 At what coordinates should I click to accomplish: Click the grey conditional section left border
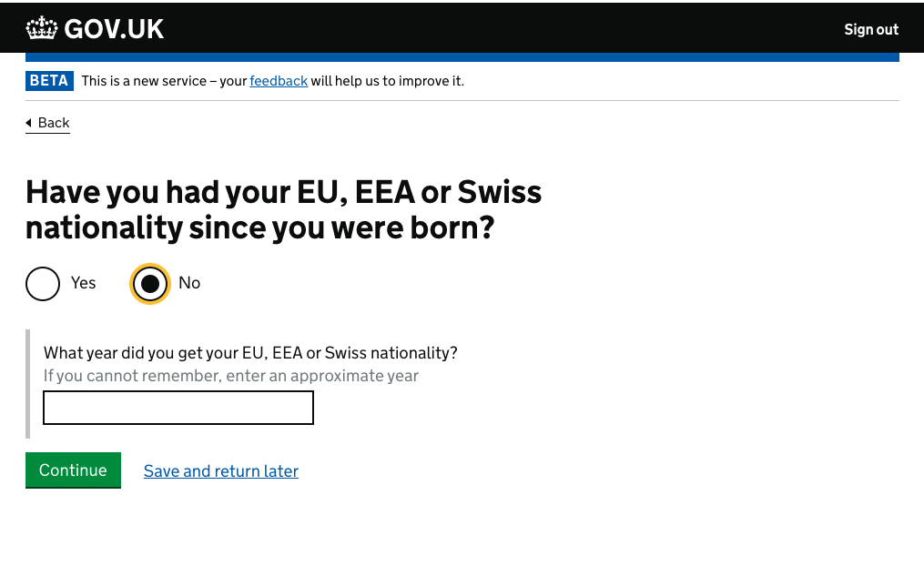[27, 384]
